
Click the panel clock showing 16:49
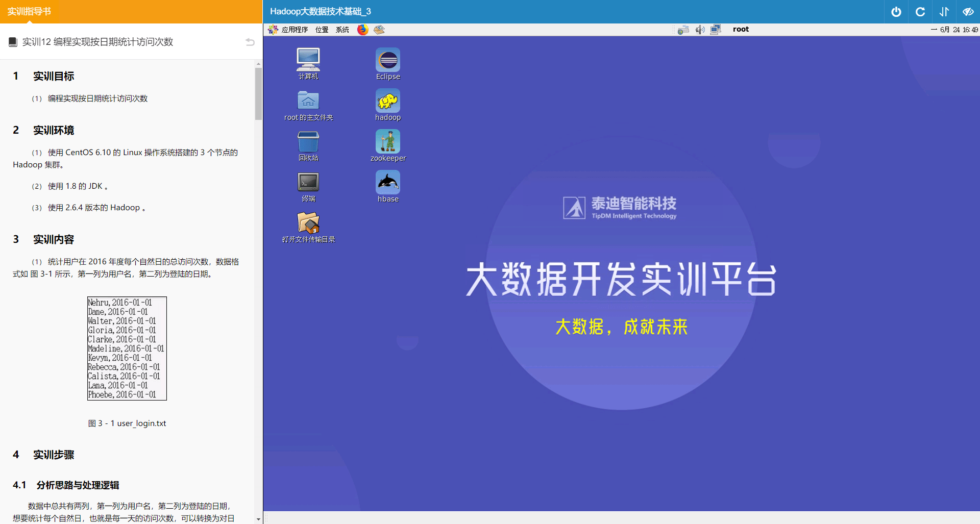[x=954, y=30]
